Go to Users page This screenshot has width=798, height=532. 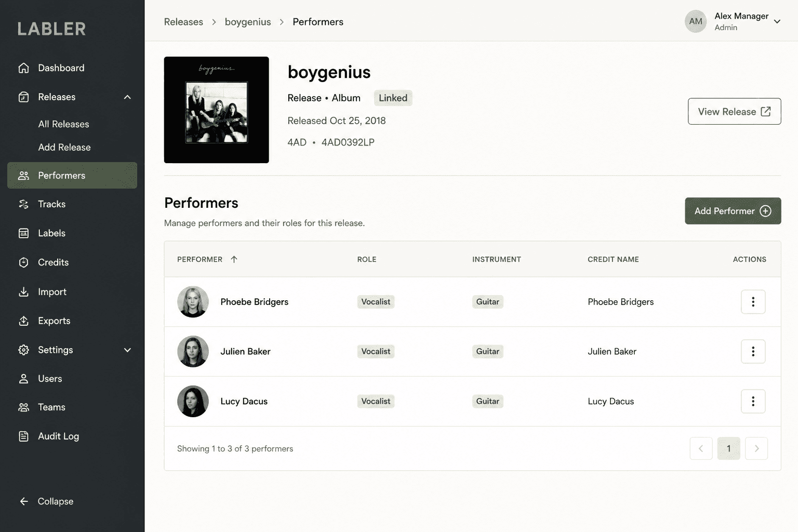pos(72,379)
